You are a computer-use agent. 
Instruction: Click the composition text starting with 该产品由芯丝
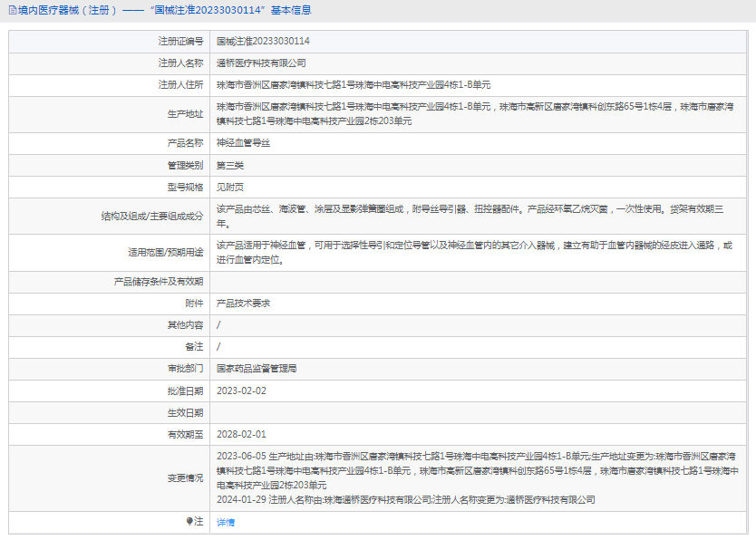pyautogui.click(x=470, y=217)
